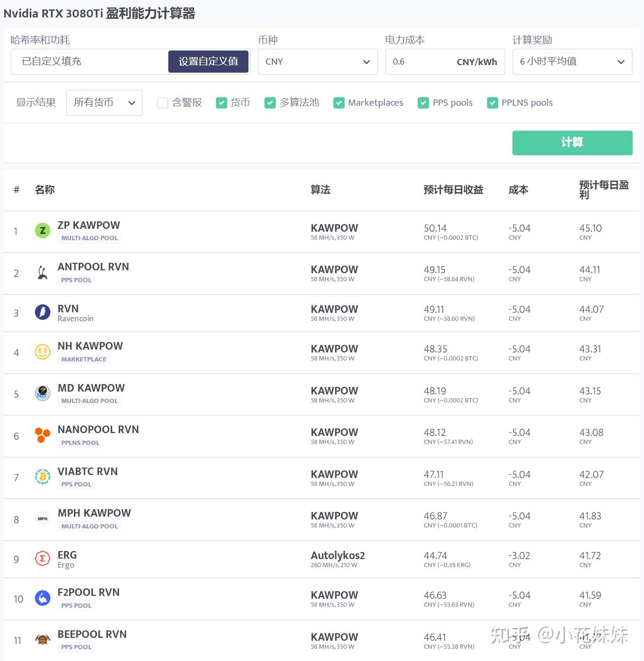This screenshot has width=644, height=661.
Task: Uncheck the 货币 checkbox
Action: [x=222, y=103]
